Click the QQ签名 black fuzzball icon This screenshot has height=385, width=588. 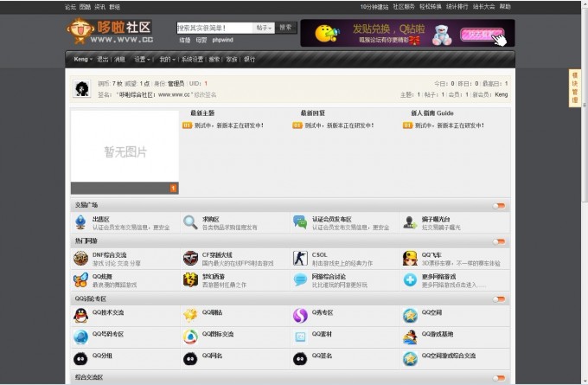[x=300, y=359]
